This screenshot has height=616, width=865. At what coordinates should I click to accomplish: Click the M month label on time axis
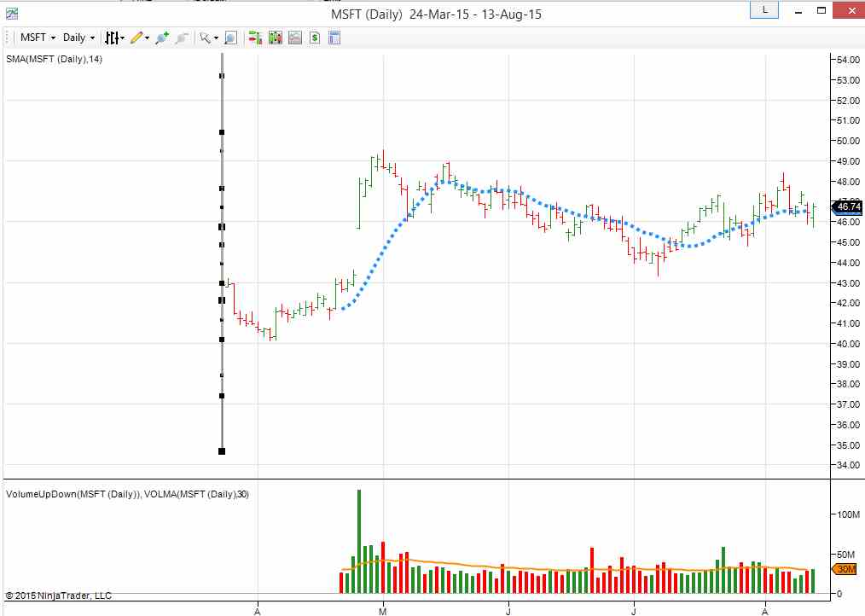click(x=383, y=612)
